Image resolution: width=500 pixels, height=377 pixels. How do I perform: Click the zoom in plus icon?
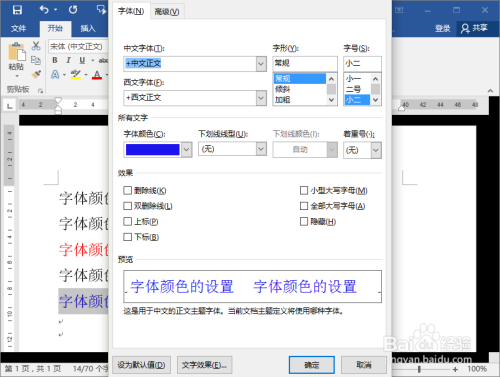(455, 369)
